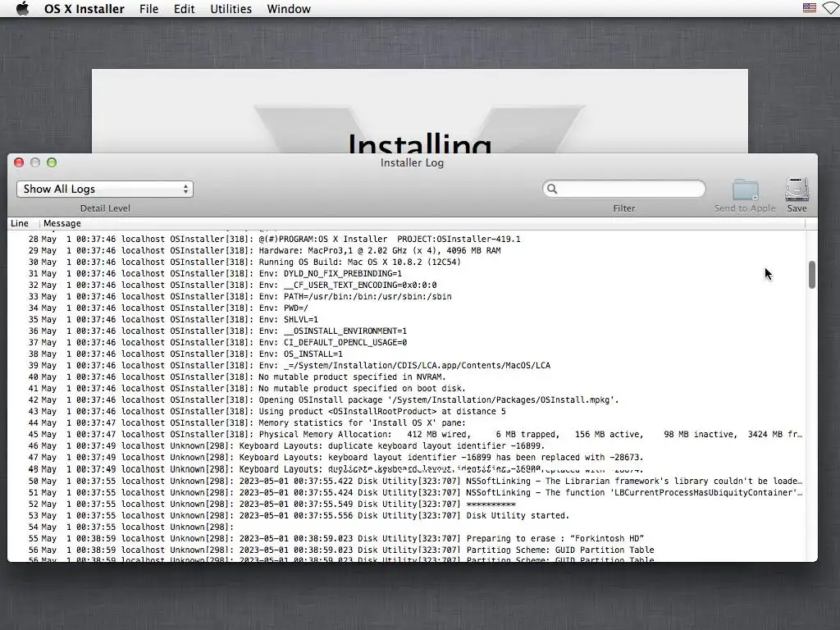Select log line 37 CI_DEFAULT_OPENCL_USAGE=0
840x630 pixels.
click(x=406, y=342)
